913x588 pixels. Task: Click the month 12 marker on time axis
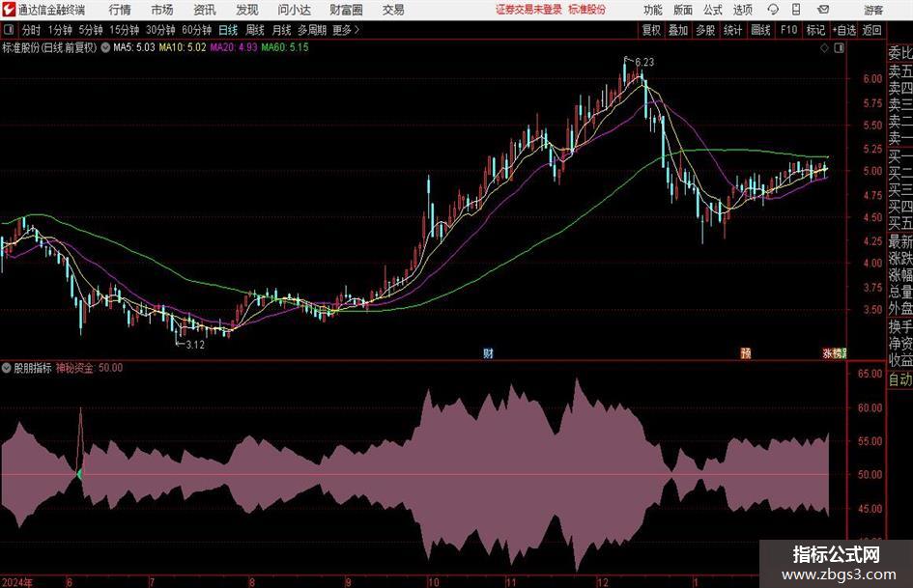tap(603, 582)
